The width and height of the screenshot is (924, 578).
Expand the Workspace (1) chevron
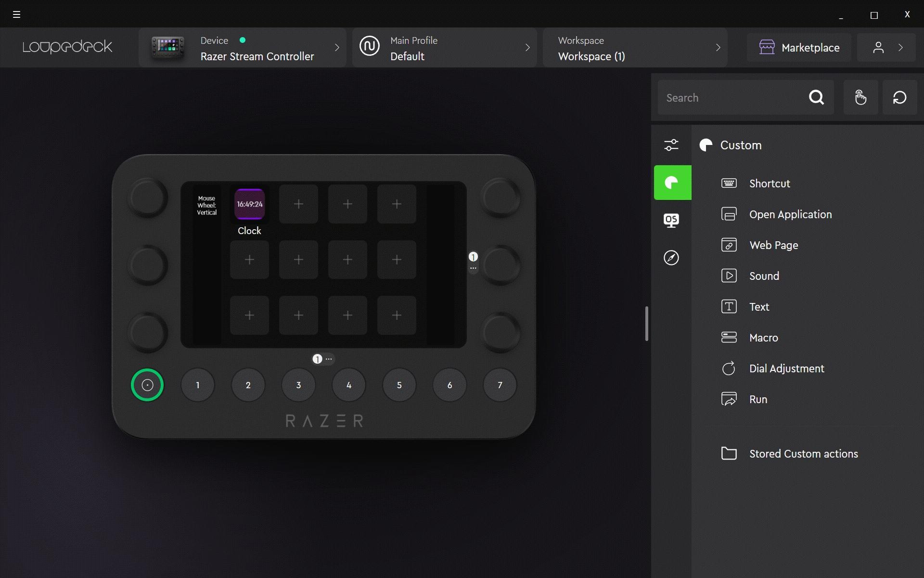718,47
